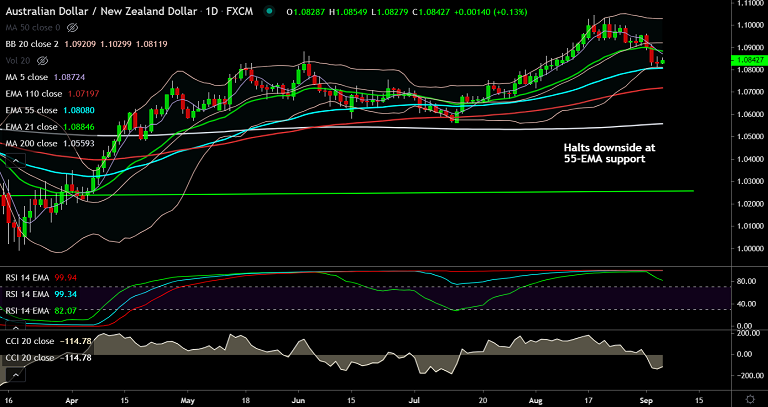Click the 1.07000 price axis label
Screen dimensions: 768x407
coord(751,92)
